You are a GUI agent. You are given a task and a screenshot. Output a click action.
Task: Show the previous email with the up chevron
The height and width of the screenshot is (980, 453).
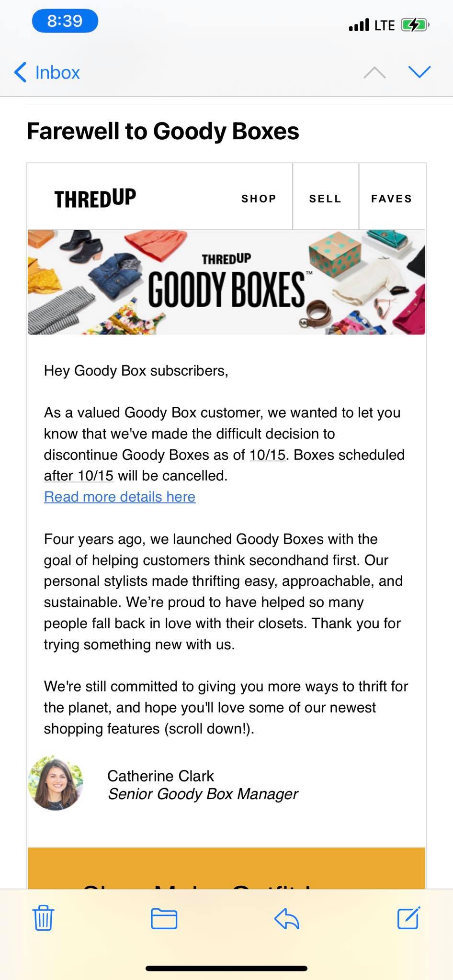point(375,72)
